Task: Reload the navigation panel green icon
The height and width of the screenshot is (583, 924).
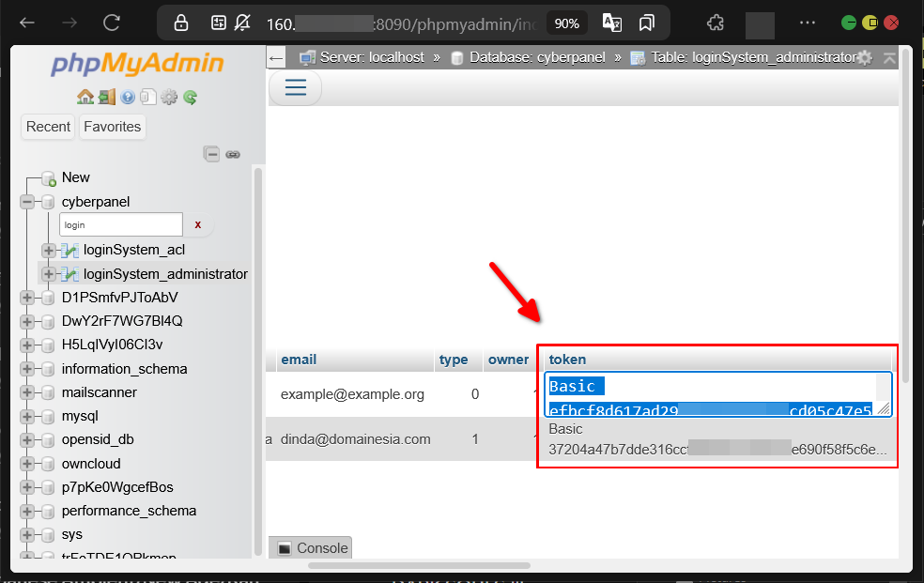Action: 190,98
